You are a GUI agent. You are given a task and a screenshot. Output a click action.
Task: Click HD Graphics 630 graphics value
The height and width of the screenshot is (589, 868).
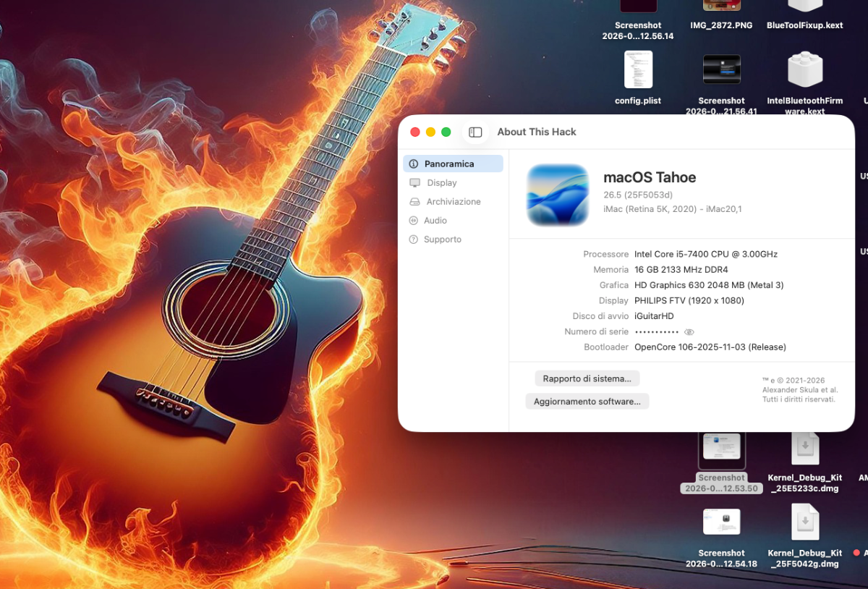point(709,285)
